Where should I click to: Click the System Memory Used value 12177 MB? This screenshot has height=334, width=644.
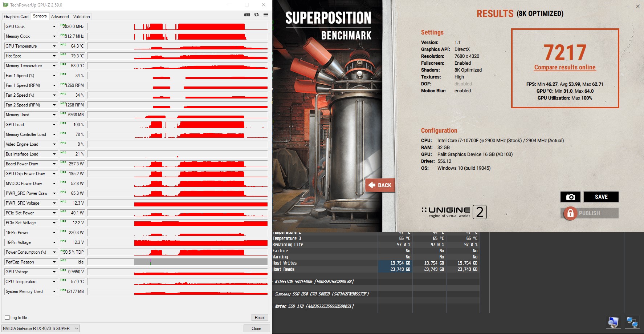pos(72,291)
